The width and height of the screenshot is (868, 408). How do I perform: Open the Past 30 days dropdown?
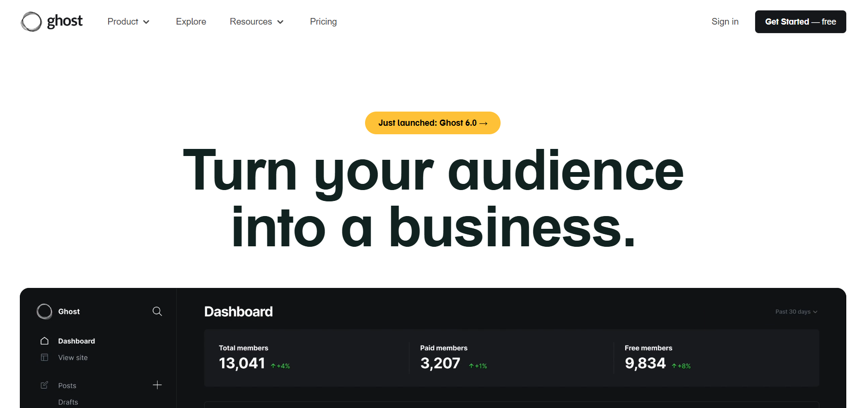796,312
